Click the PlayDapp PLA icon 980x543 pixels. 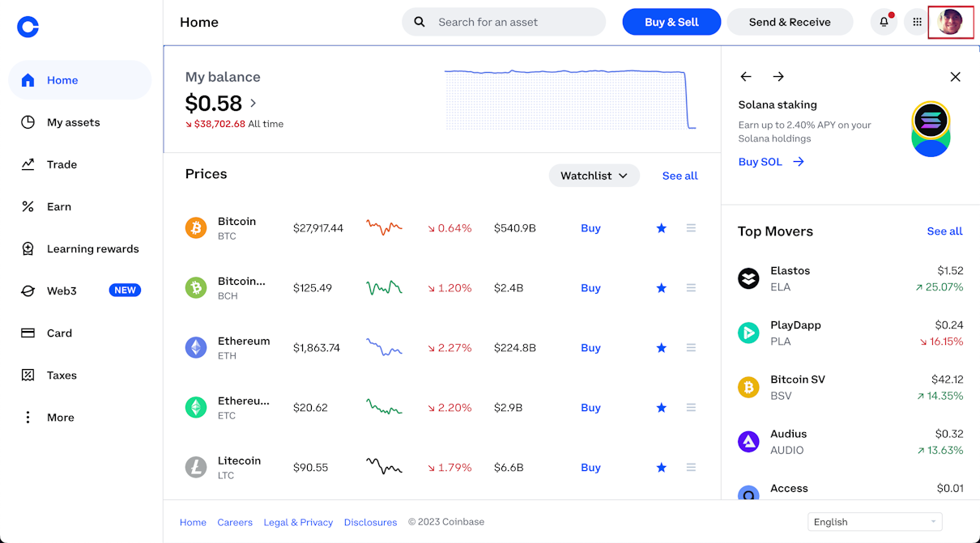(x=748, y=333)
